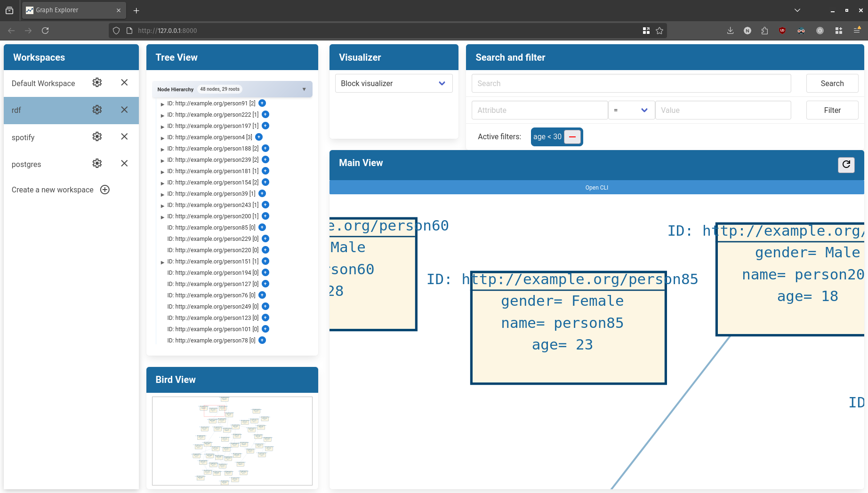Click plus icon next to person188 node
Viewport: 868px width, 493px height.
pyautogui.click(x=265, y=148)
